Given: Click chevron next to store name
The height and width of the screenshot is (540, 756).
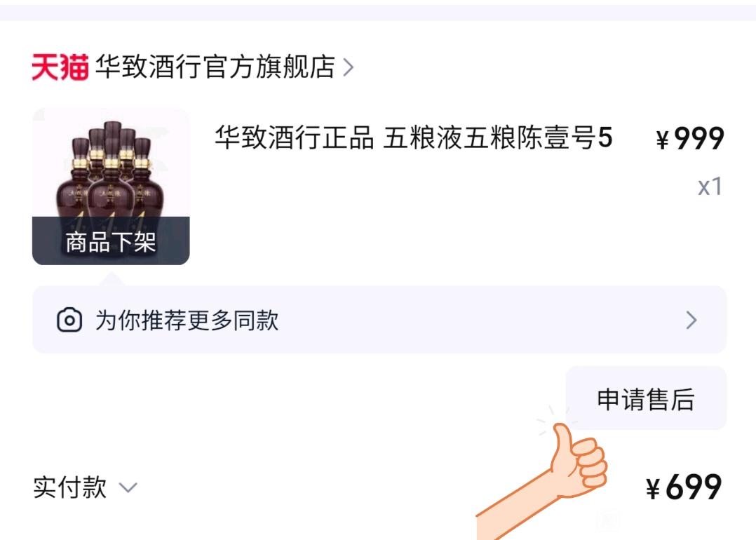Looking at the screenshot, I should 348,67.
